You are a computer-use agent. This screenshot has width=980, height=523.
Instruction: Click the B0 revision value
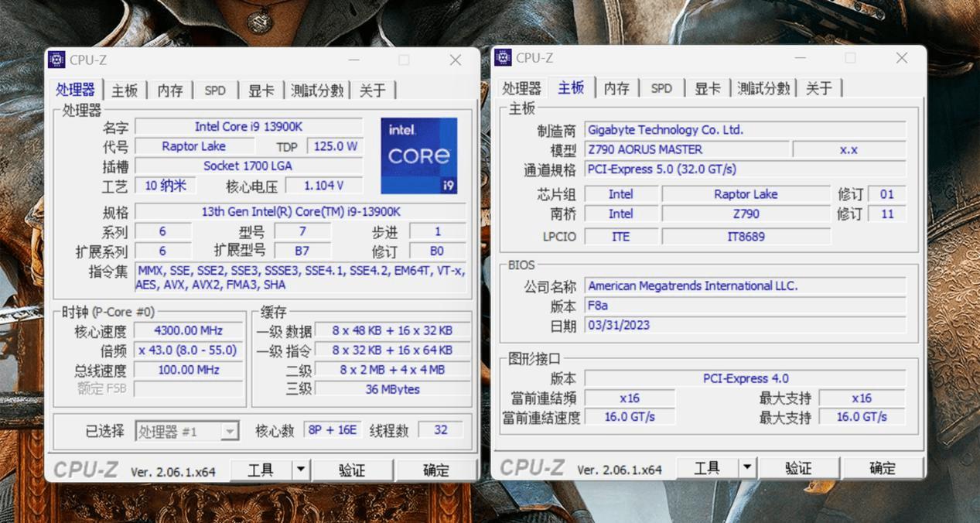437,251
